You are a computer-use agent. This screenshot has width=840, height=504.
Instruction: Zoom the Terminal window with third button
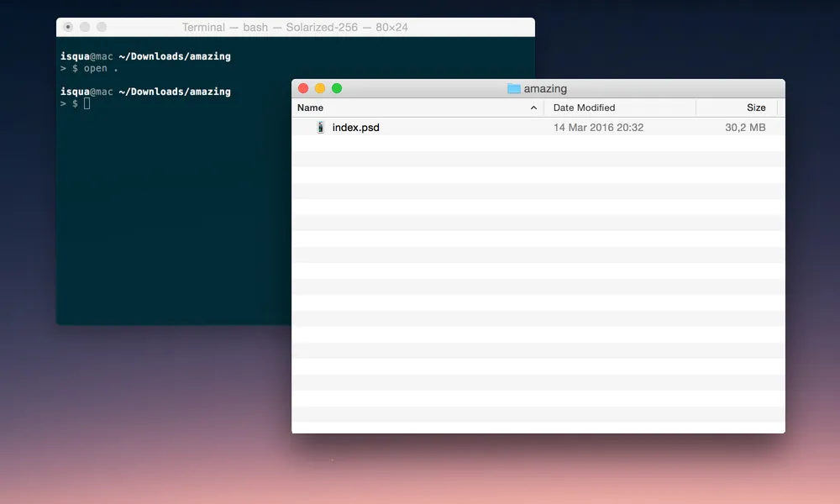click(102, 27)
